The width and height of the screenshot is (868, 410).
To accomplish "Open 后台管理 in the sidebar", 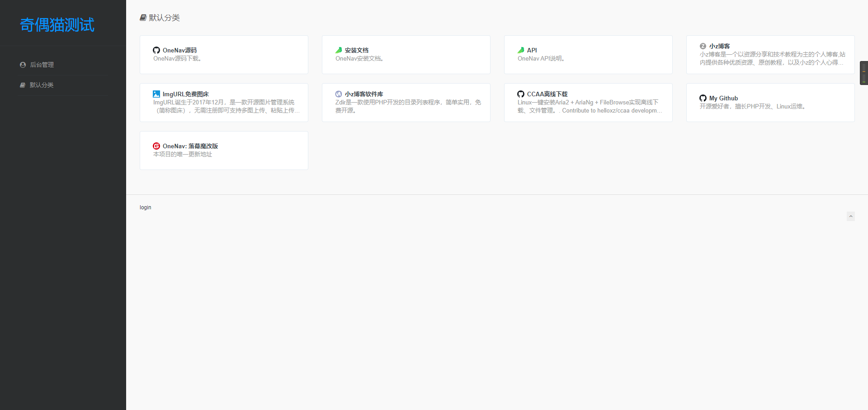I will tap(42, 65).
